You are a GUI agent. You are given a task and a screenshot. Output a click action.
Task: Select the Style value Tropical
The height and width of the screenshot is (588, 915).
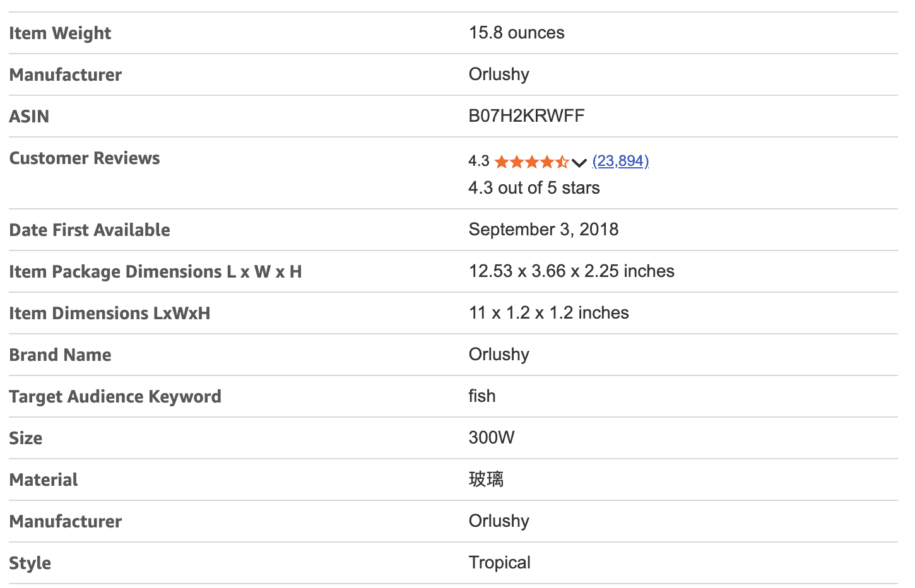coord(499,563)
